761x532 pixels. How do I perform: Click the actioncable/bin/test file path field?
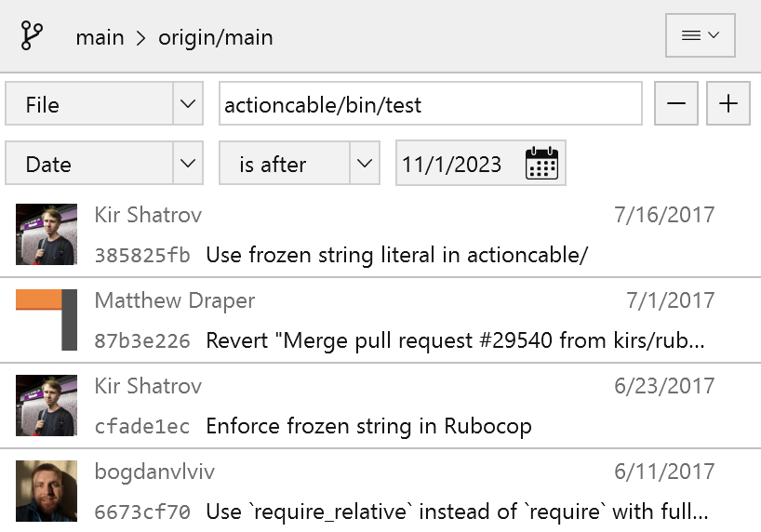[x=430, y=104]
